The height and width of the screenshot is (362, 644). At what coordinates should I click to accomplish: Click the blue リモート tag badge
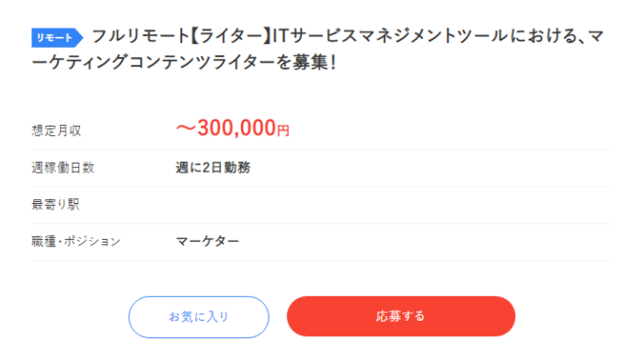pyautogui.click(x=57, y=38)
